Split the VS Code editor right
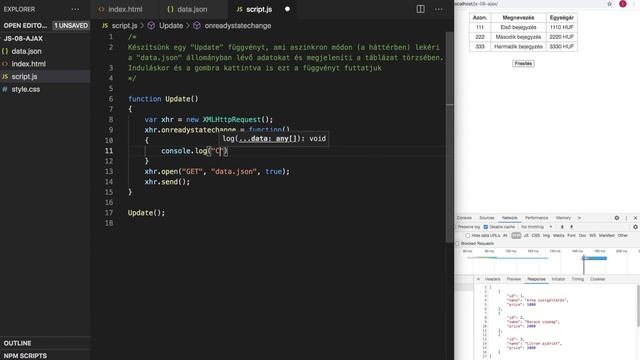Screen dimensions: 640x360 [420, 9]
